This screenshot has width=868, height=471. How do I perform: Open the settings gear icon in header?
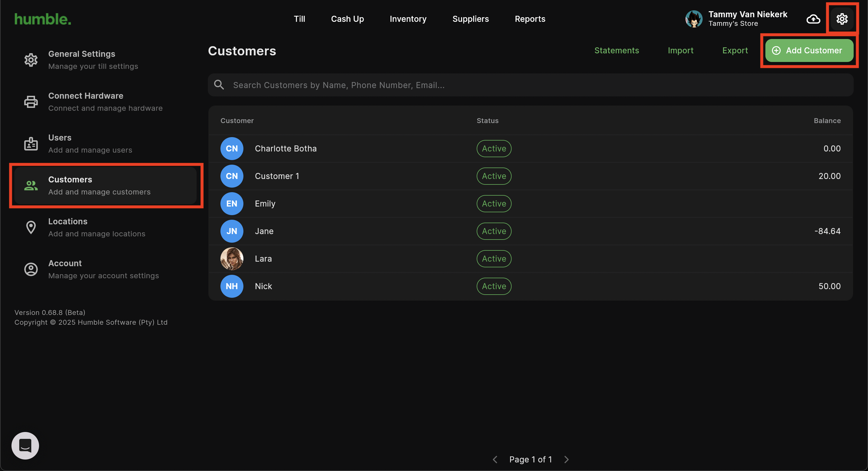pos(842,19)
